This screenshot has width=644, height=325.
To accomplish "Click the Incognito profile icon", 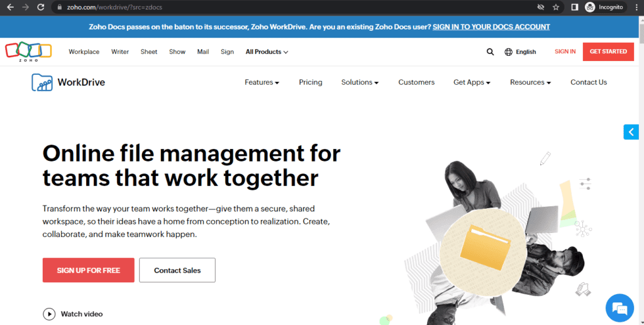I will tap(590, 7).
